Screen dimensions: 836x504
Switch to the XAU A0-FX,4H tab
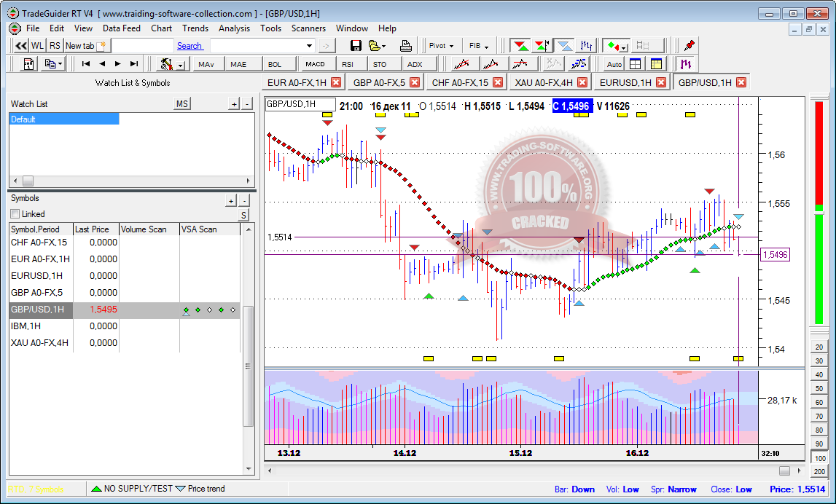click(x=543, y=82)
